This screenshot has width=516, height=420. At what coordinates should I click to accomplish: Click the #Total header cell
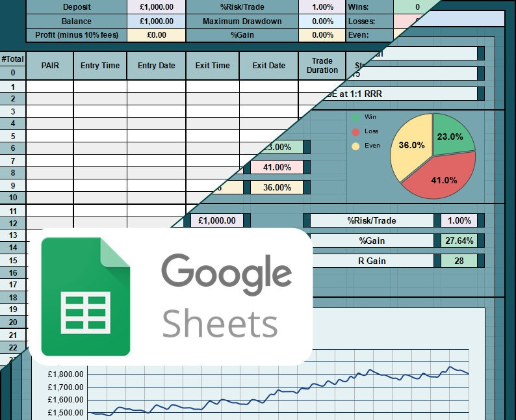point(13,59)
